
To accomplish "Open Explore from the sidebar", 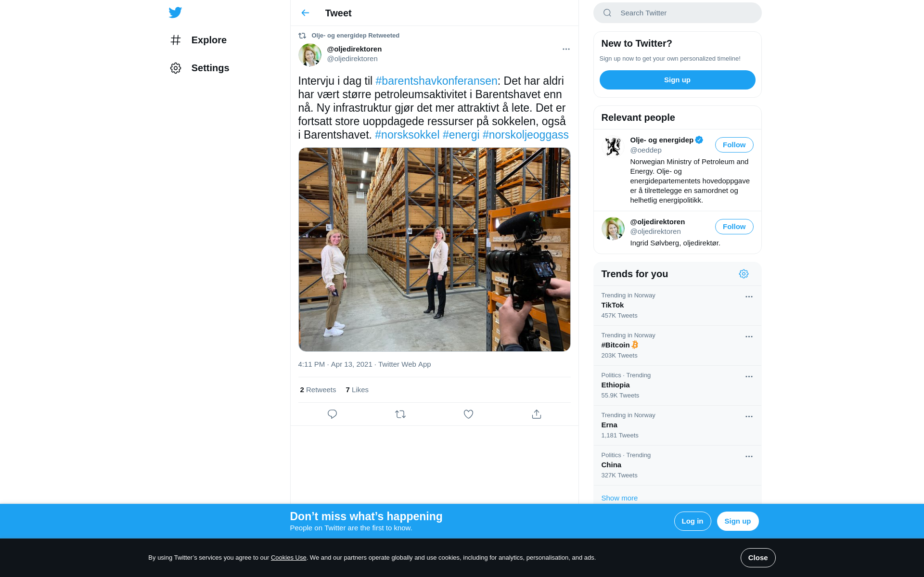I will coord(208,40).
